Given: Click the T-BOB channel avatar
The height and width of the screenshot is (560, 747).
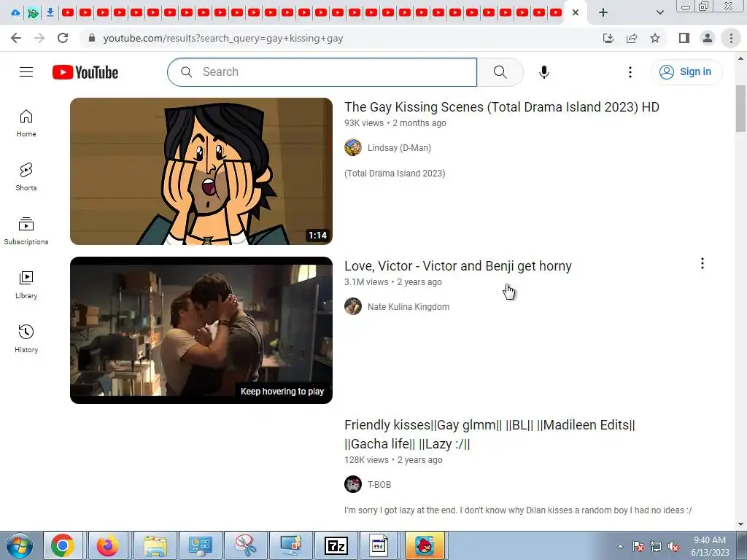Looking at the screenshot, I should (353, 484).
